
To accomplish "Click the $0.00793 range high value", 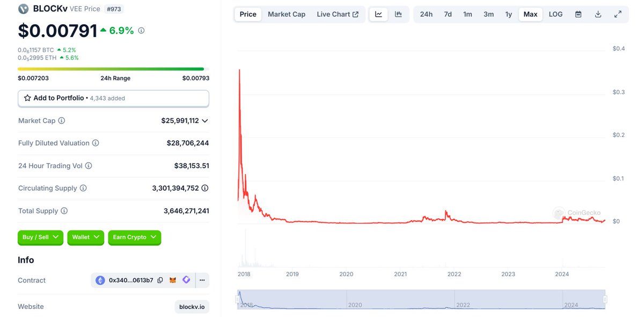I will tap(196, 78).
